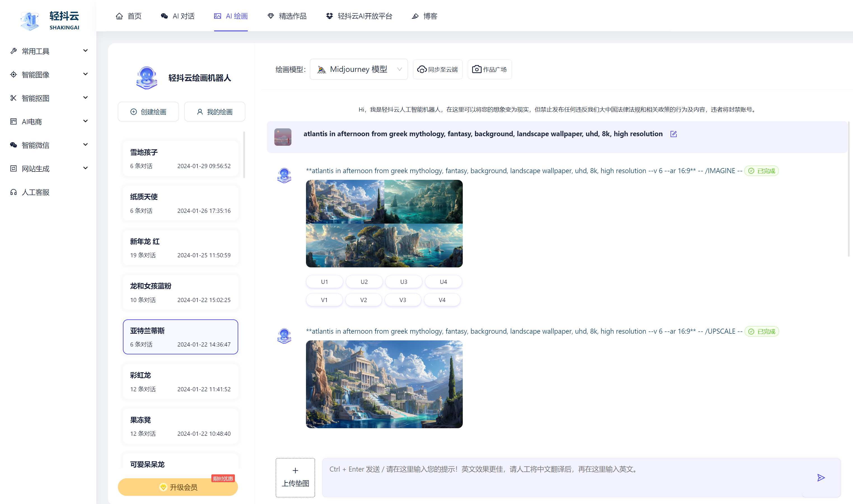Image resolution: width=853 pixels, height=504 pixels.
Task: Click the V1 variation button
Action: point(324,300)
